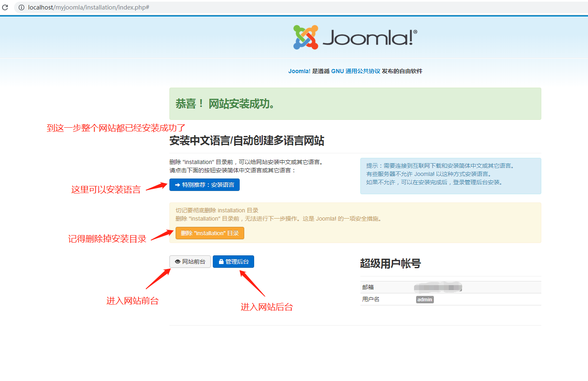The height and width of the screenshot is (381, 588).
Task: Focus the localhost address bar URL
Action: point(88,7)
